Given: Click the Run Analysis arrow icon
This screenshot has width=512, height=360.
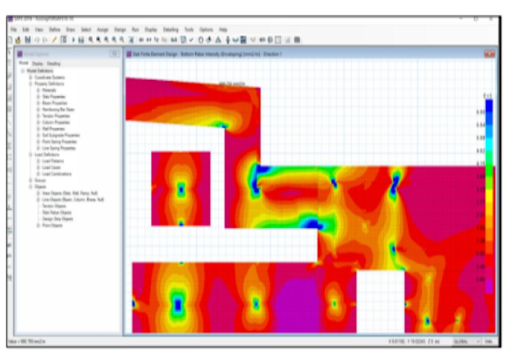Looking at the screenshot, I should click(x=73, y=40).
